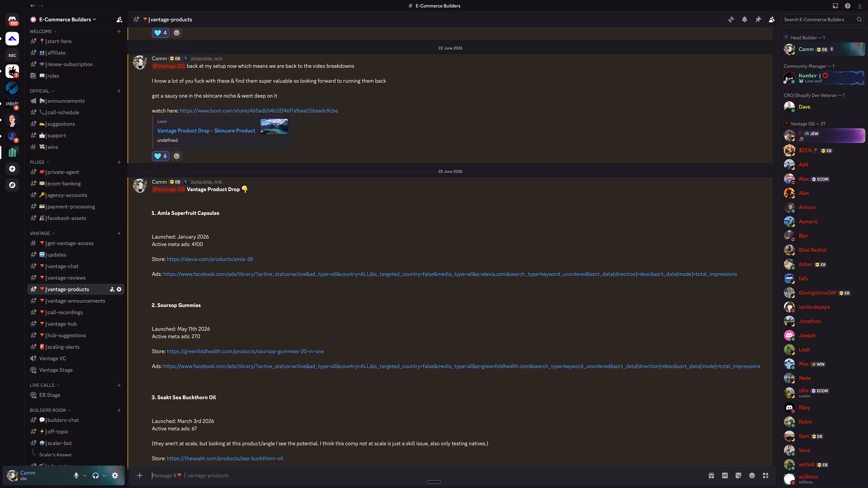The image size is (868, 488).
Task: Collapse the VANTAGE channel category
Action: click(x=42, y=233)
